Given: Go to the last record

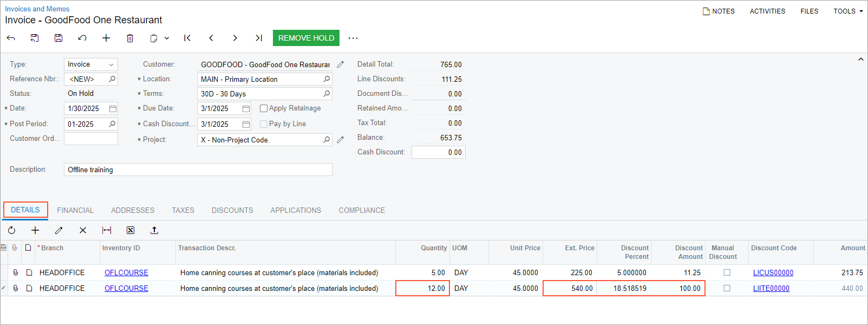Looking at the screenshot, I should pos(259,38).
